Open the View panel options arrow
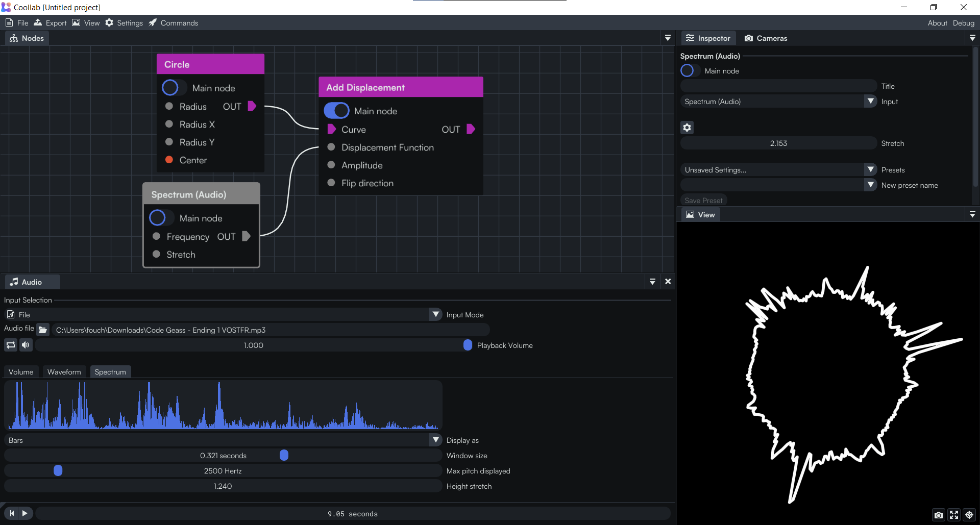This screenshot has width=980, height=525. (972, 215)
